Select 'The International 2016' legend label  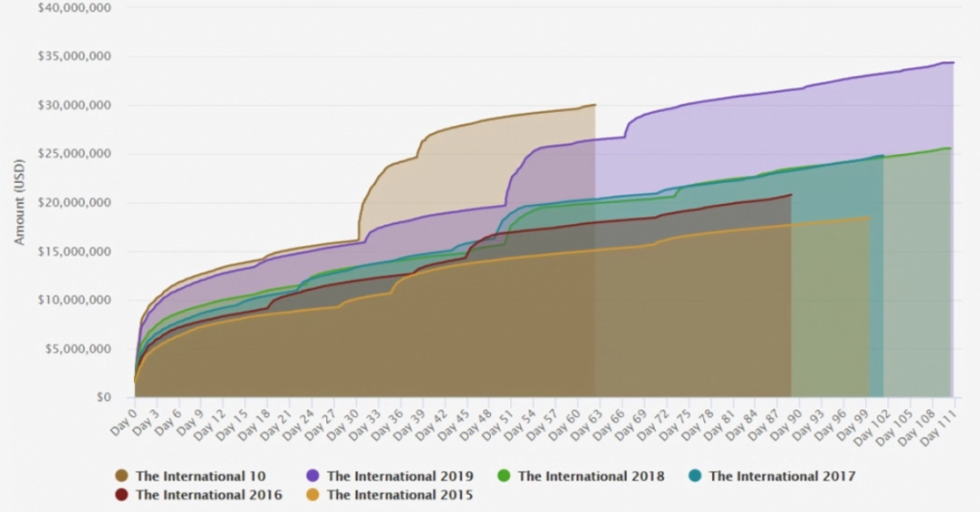pos(209,495)
